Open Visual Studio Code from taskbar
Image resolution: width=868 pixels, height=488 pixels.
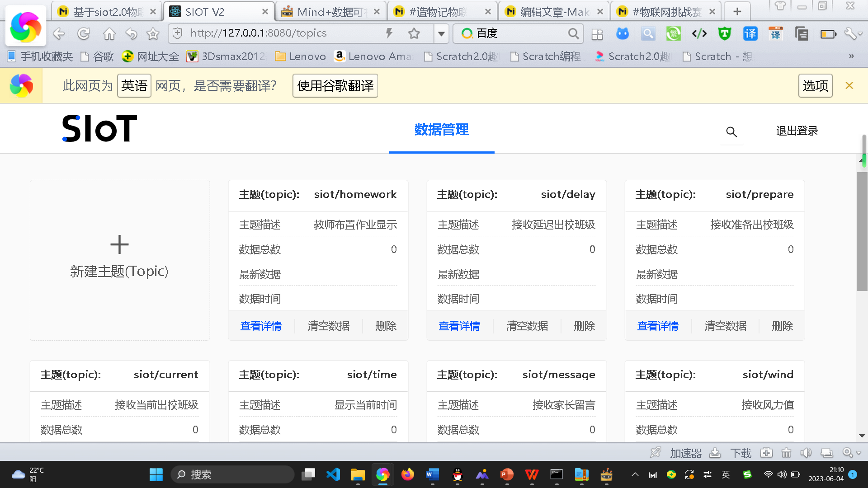pos(333,474)
